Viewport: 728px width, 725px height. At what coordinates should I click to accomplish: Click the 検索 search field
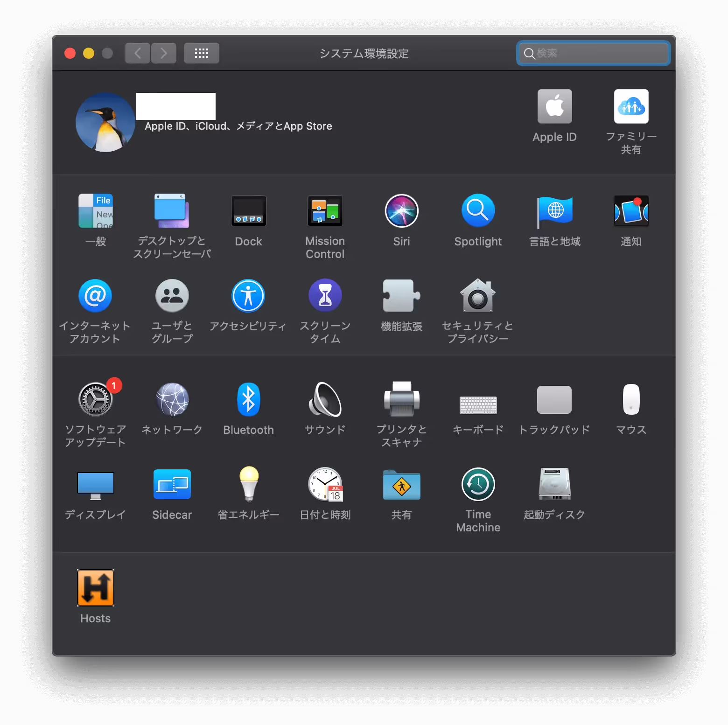(593, 53)
